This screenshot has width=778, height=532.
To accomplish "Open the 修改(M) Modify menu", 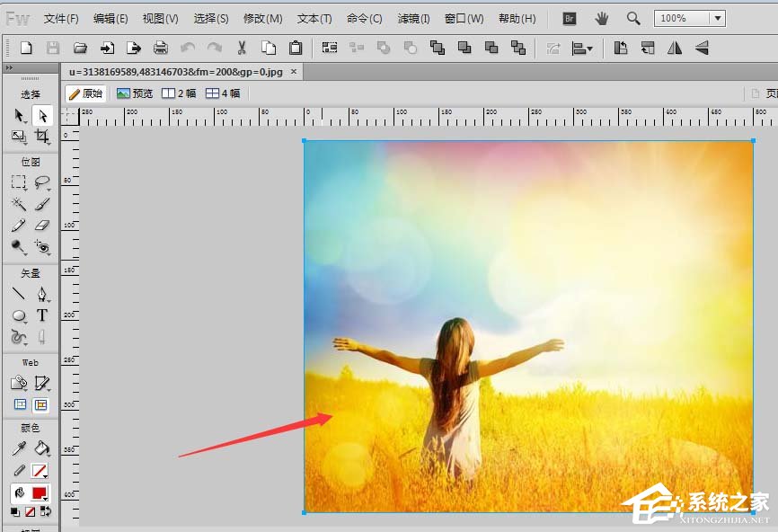I will tap(262, 18).
